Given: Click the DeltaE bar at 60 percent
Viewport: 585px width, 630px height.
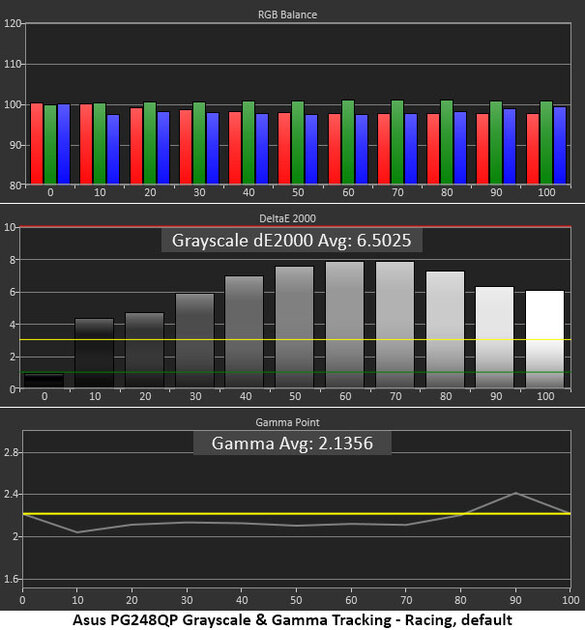Looking at the screenshot, I should tap(345, 325).
